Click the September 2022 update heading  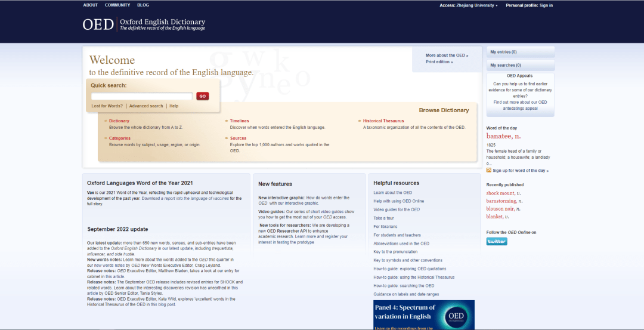coord(117,229)
